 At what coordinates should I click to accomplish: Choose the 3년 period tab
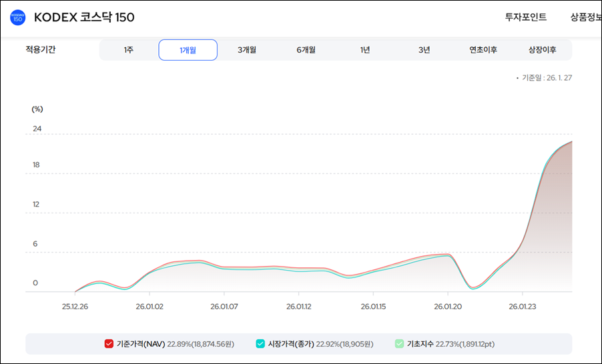click(x=424, y=50)
